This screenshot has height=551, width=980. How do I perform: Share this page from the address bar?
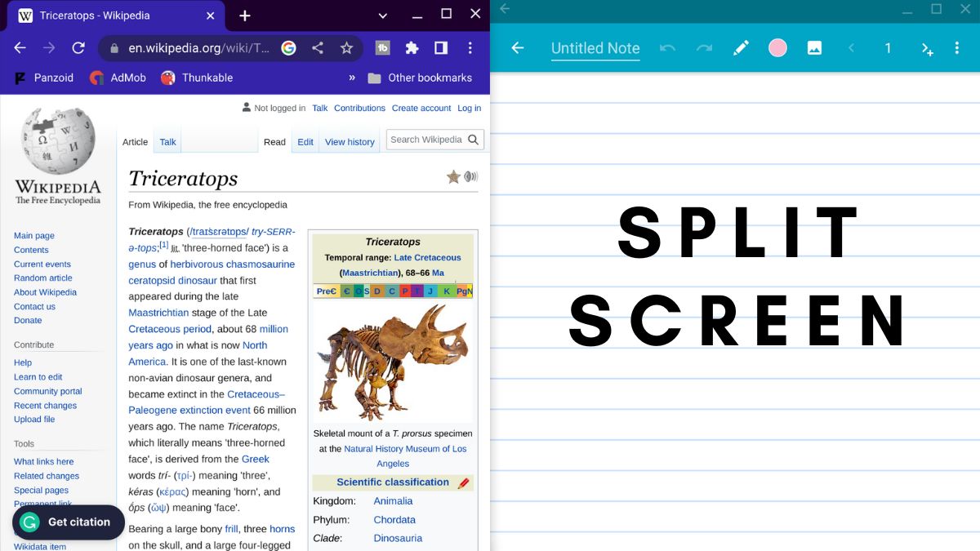318,48
